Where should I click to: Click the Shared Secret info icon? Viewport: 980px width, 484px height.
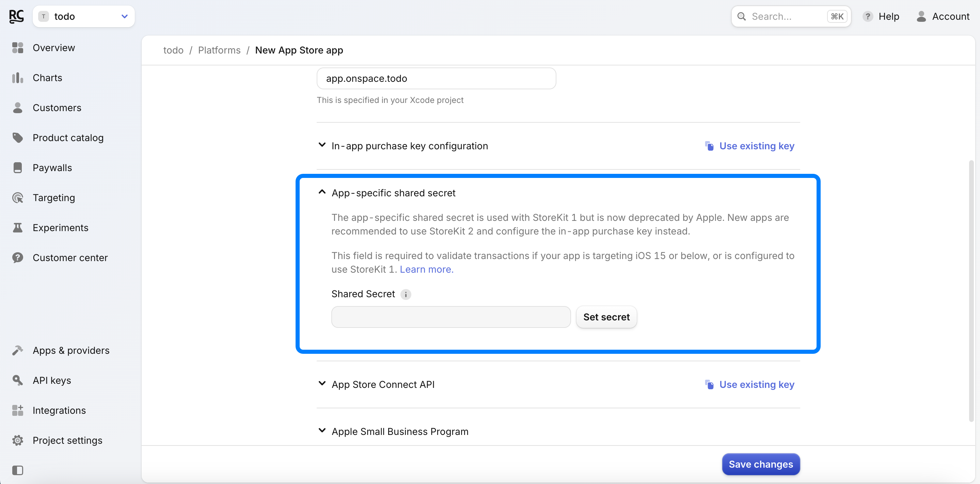[406, 294]
